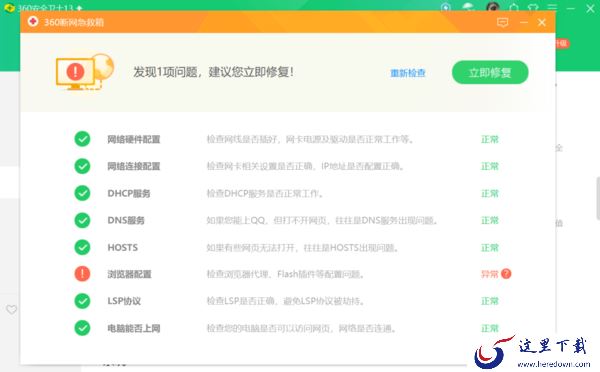600x372 pixels.
Task: Click the 正常 status of HOSTS
Action: (x=490, y=248)
